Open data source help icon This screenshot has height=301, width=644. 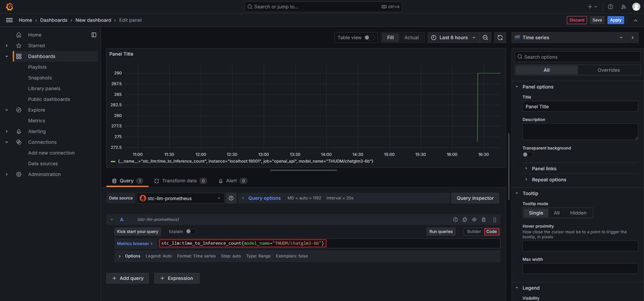(x=231, y=198)
